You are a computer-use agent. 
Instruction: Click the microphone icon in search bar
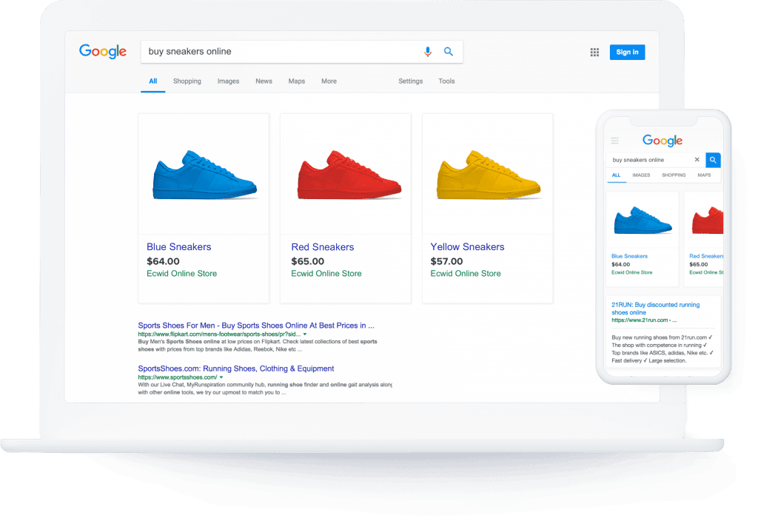427,52
